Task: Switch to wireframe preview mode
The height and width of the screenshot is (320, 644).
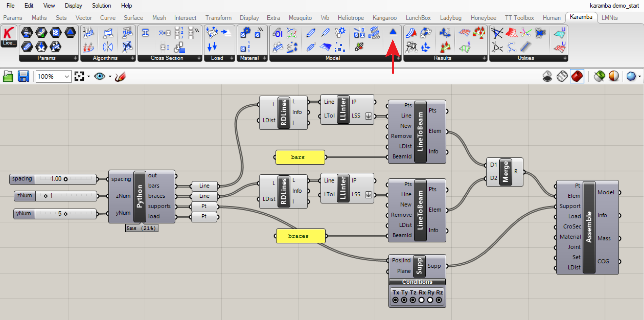Action: click(562, 77)
